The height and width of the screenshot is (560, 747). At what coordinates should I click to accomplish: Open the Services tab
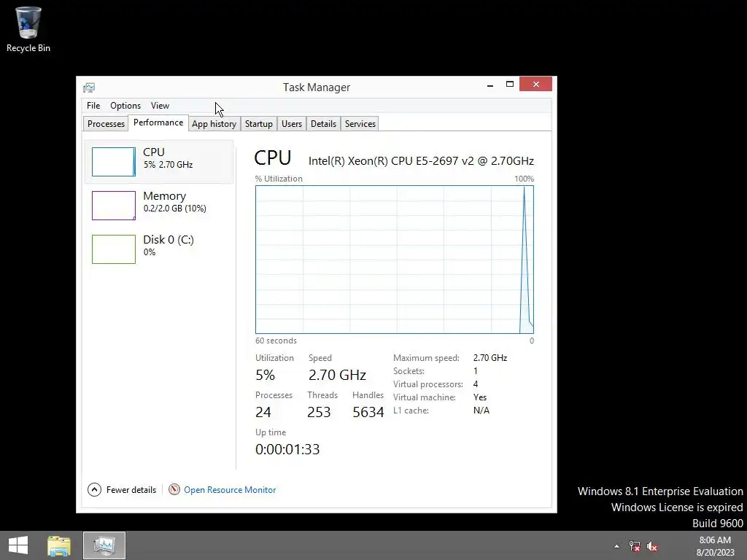360,124
